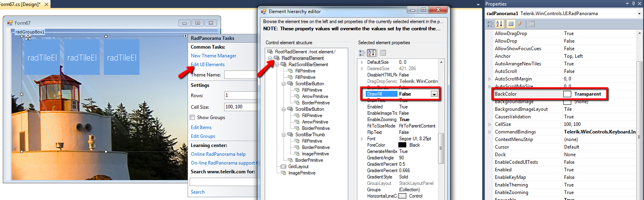The width and height of the screenshot is (644, 200).
Task: Select RadScrollBarElement tree node
Action: (x=308, y=65)
